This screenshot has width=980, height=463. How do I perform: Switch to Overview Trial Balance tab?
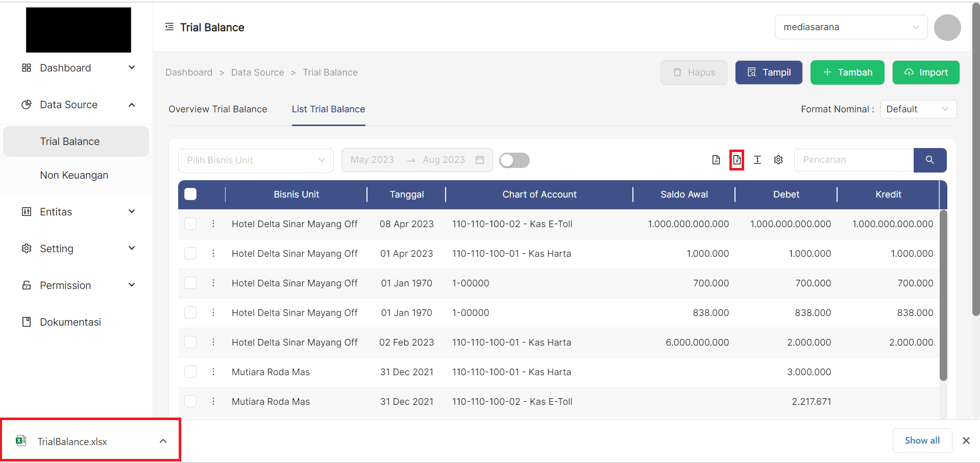[218, 109]
